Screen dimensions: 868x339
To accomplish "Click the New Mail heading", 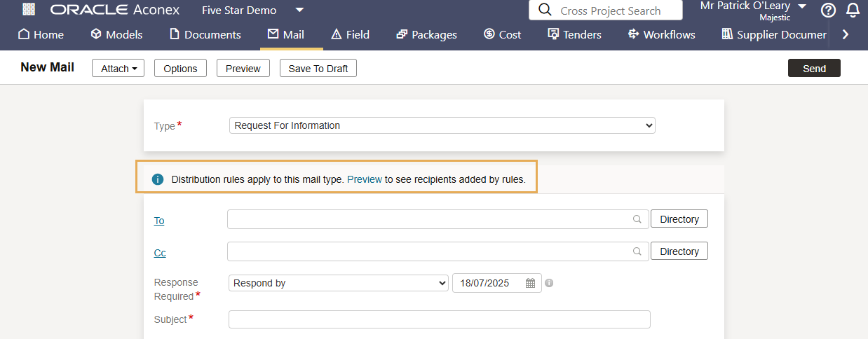I will [x=48, y=67].
